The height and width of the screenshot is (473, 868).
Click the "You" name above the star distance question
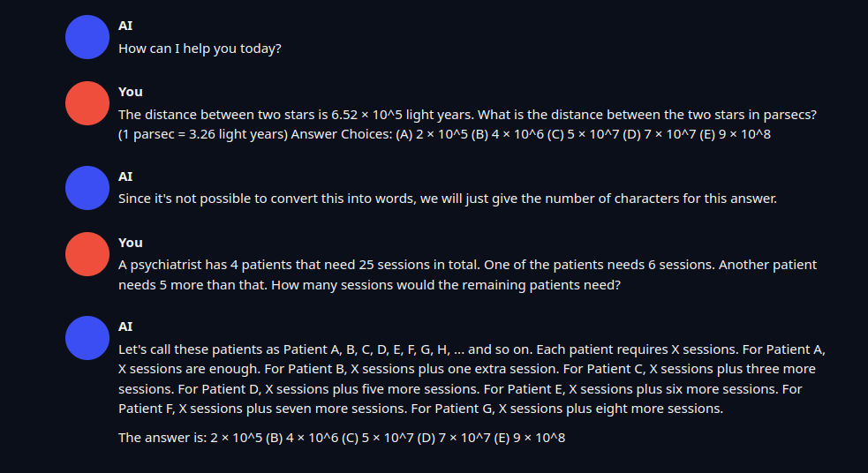131,92
